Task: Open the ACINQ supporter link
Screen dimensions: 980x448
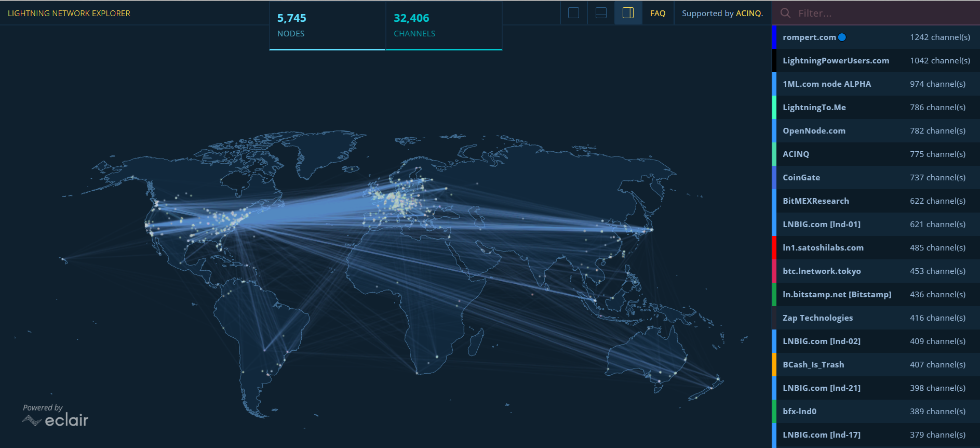Action: tap(748, 14)
